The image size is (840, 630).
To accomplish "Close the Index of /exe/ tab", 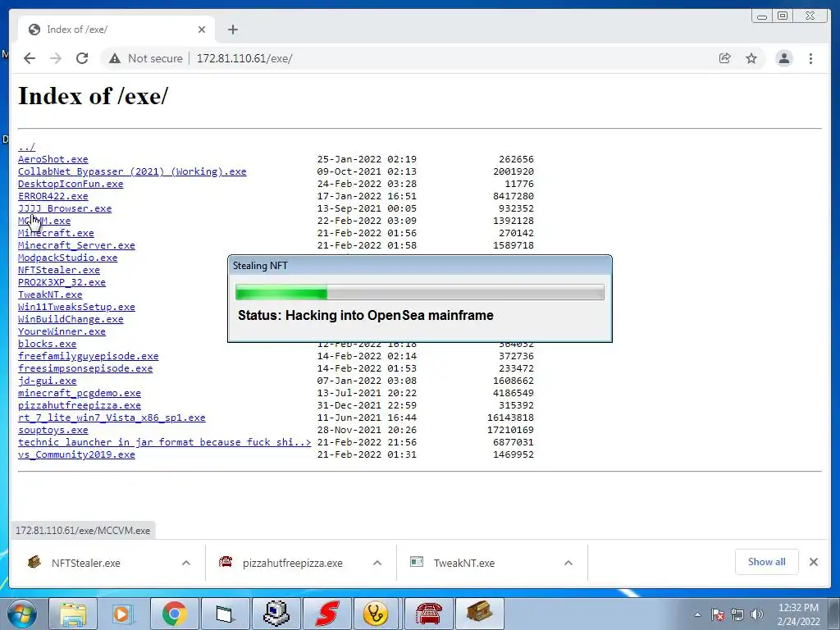I will coord(202,30).
